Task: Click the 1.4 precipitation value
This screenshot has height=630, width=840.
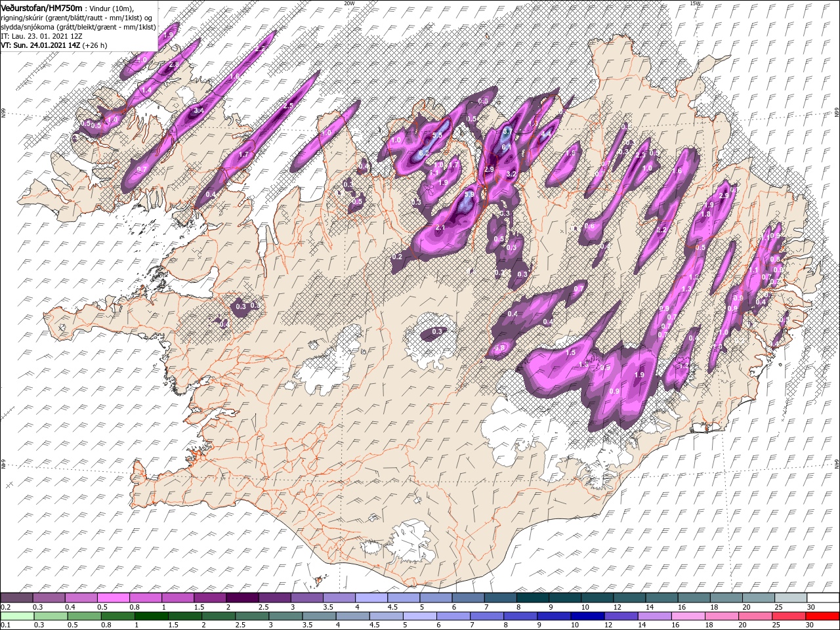Action: pos(147,90)
